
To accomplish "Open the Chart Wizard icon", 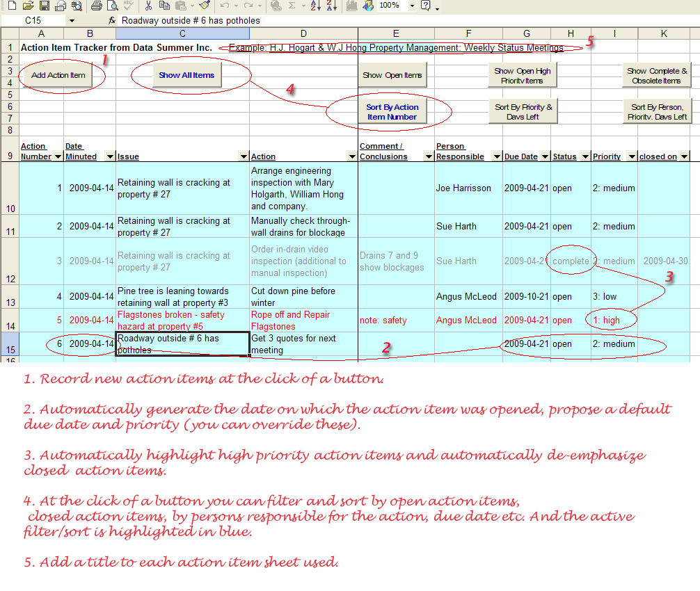I will point(352,6).
